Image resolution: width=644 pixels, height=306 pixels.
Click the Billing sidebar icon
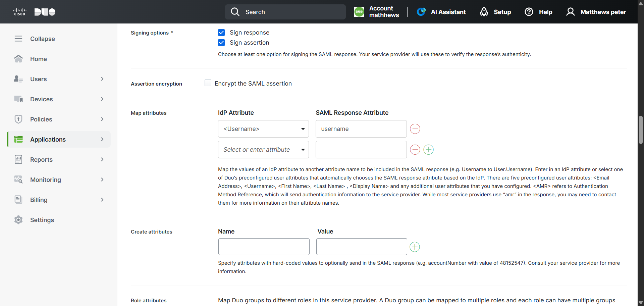coord(18,200)
